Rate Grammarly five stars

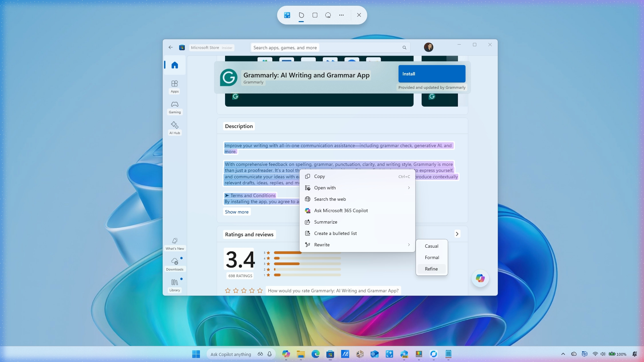260,291
